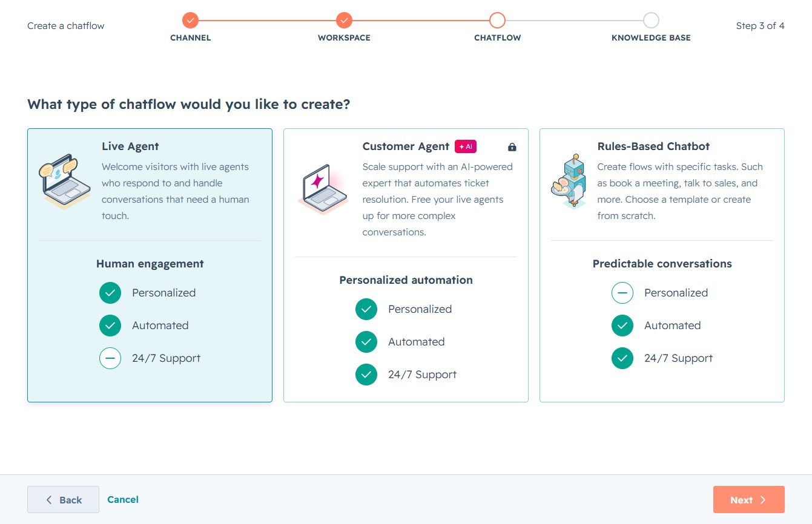Screen dimensions: 812x524
Task: Click the 24/7 Support dash icon under Live Agent
Action: click(x=110, y=358)
